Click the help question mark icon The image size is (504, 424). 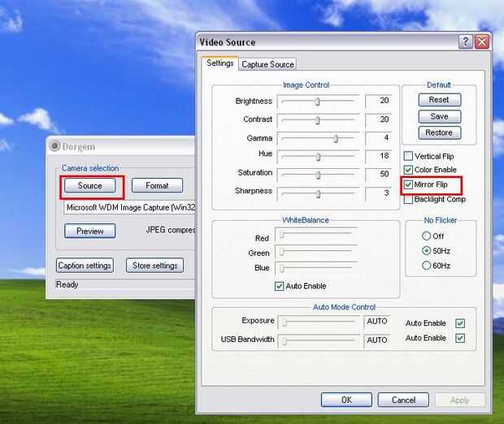coord(465,41)
